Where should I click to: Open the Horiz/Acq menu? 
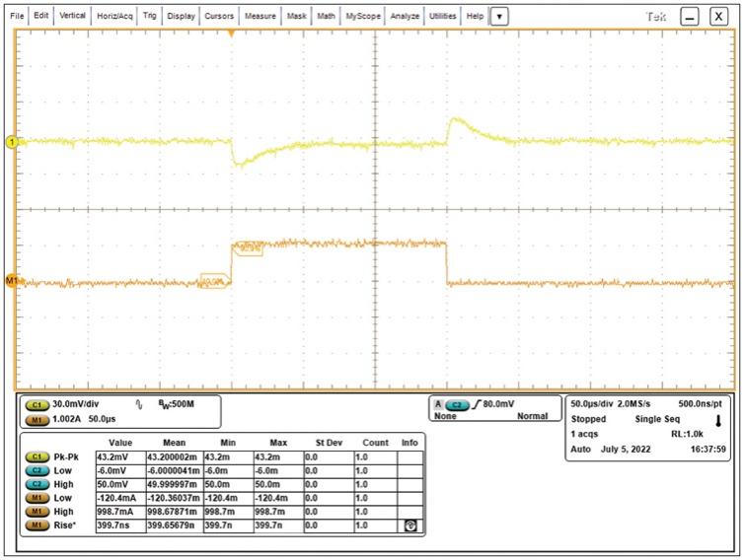(113, 17)
